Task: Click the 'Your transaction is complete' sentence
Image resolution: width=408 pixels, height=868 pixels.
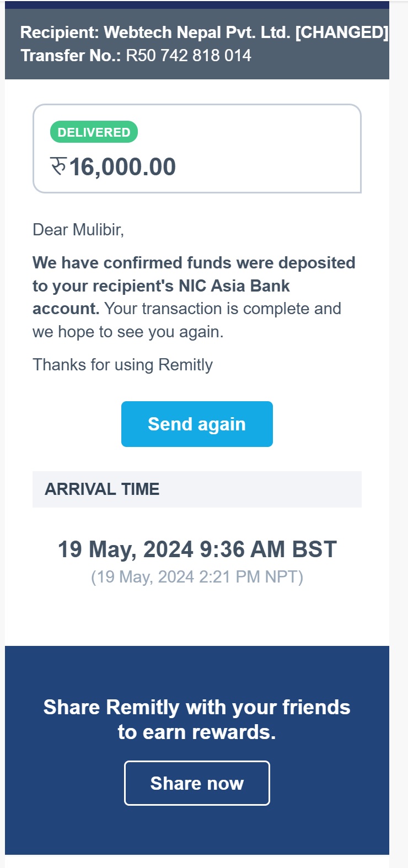Action: click(222, 309)
